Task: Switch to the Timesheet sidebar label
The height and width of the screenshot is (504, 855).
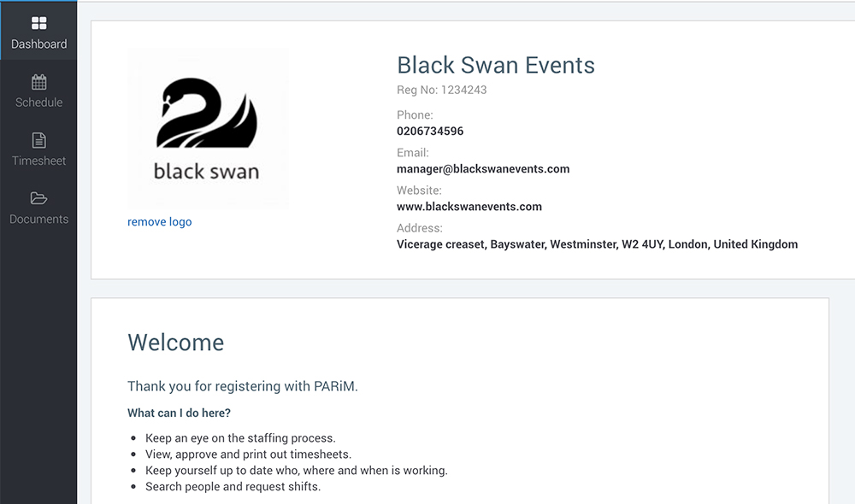Action: tap(38, 161)
